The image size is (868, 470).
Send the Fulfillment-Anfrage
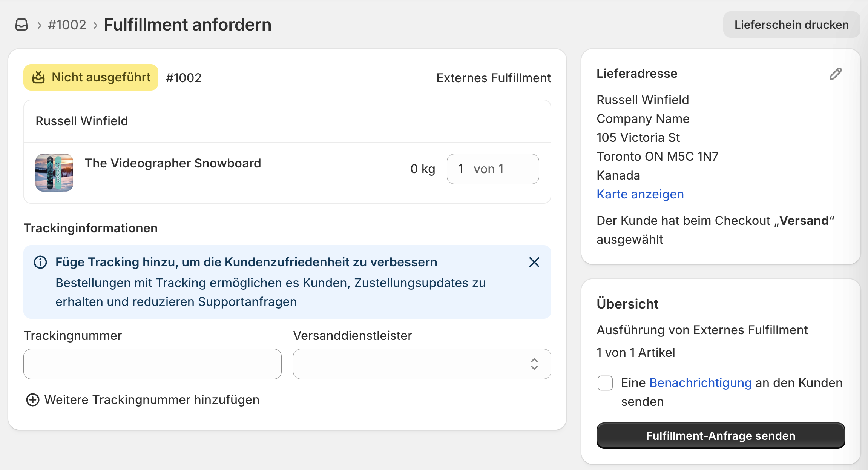[x=720, y=436]
